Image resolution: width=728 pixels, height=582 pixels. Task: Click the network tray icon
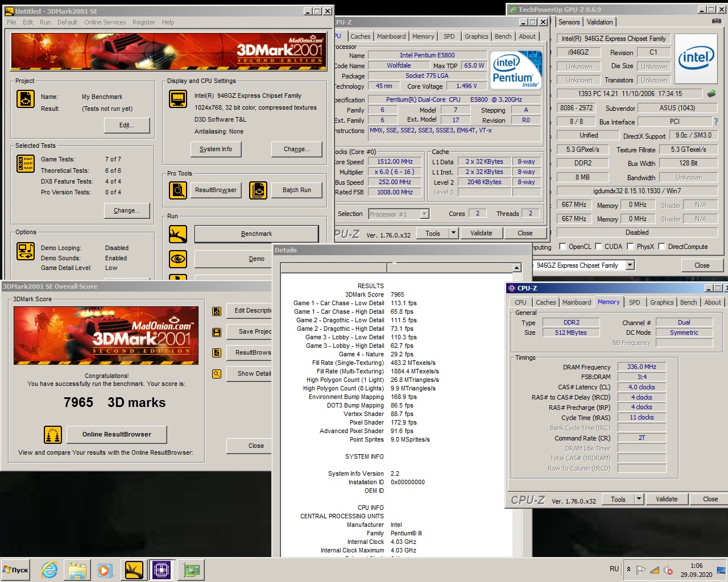(x=655, y=570)
